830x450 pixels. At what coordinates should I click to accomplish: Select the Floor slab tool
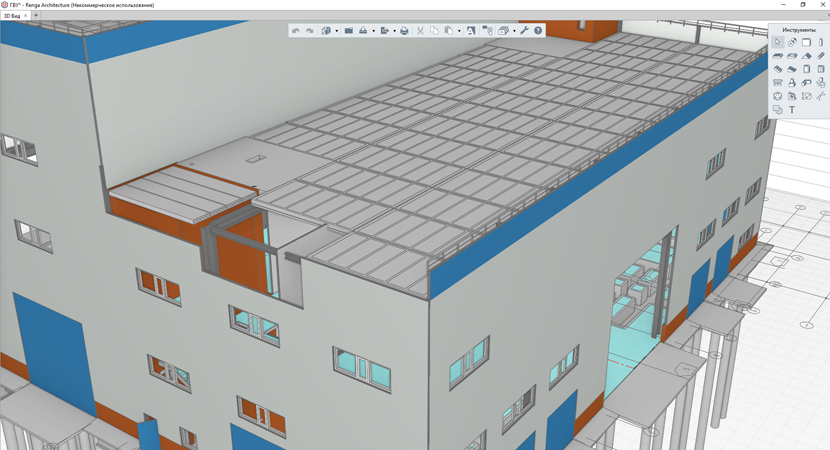[x=778, y=56]
